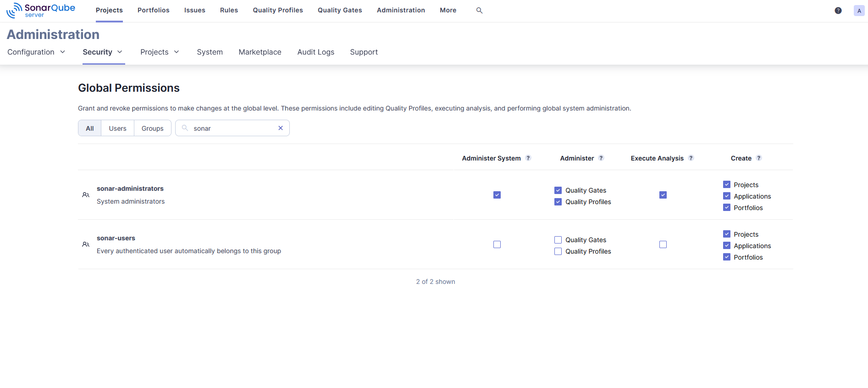Show help for Create column

759,158
